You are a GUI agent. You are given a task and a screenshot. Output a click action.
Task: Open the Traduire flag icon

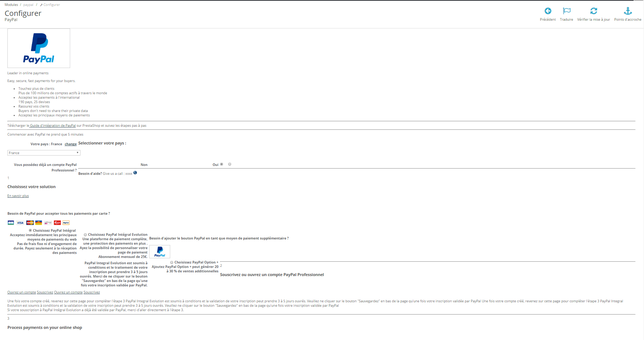tap(566, 11)
